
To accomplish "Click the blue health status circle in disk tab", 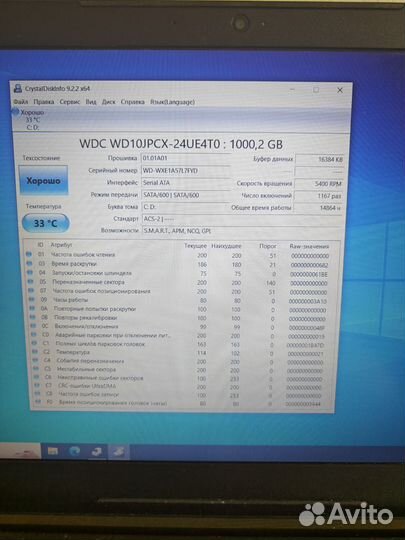I will coord(15,112).
